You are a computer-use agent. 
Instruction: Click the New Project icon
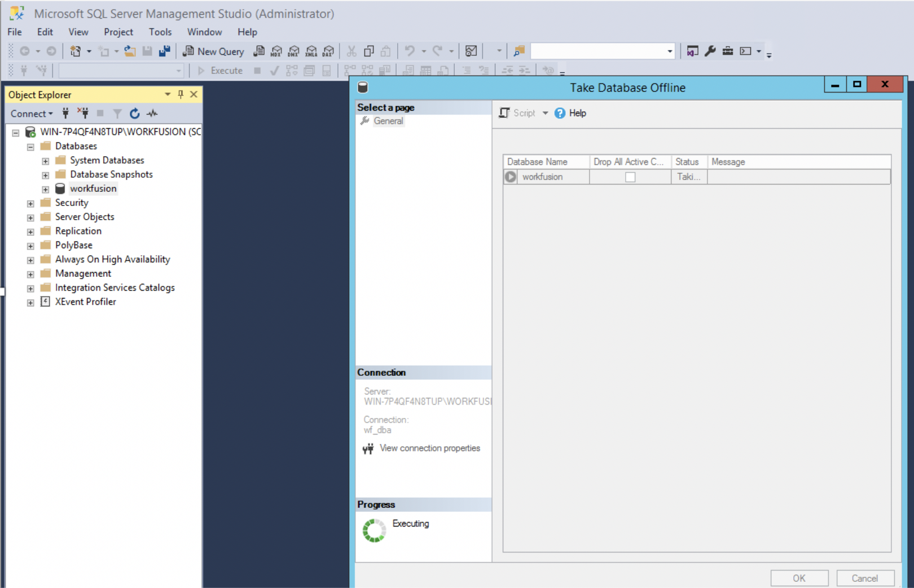click(75, 51)
